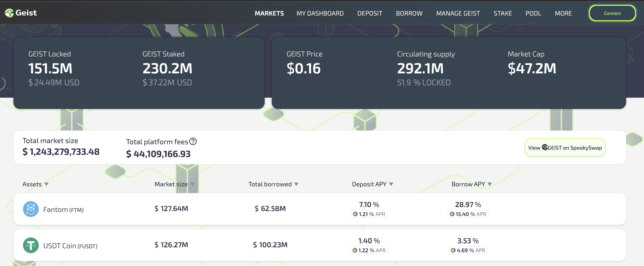644x266 pixels.
Task: Click Fantom borrow APY 28.97 %
Action: point(468,205)
